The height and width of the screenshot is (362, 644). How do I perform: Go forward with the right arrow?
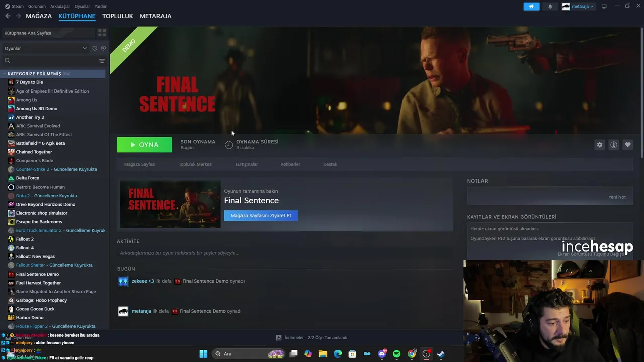(18, 16)
